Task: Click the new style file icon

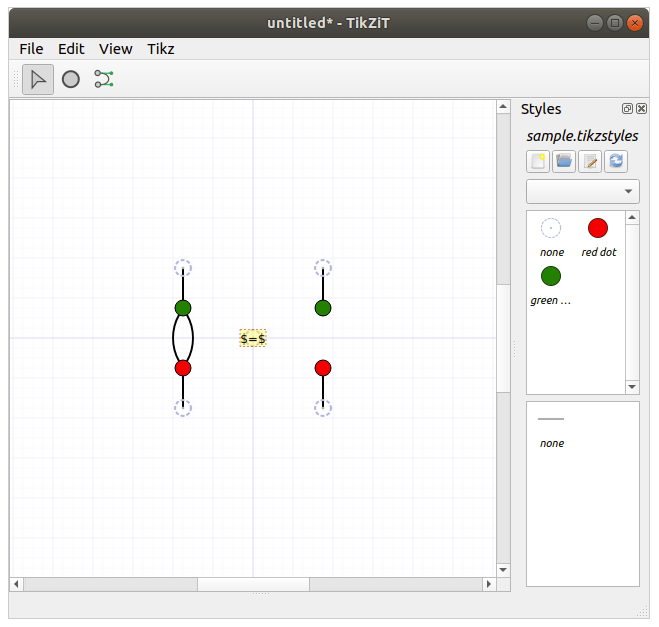Action: 538,161
